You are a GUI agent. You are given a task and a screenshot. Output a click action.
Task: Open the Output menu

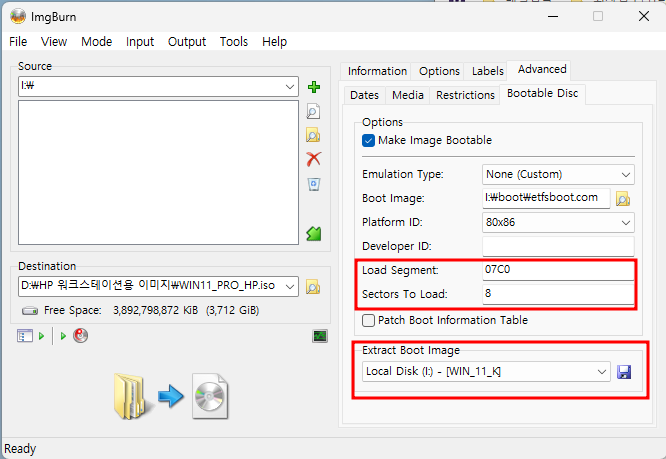[187, 42]
